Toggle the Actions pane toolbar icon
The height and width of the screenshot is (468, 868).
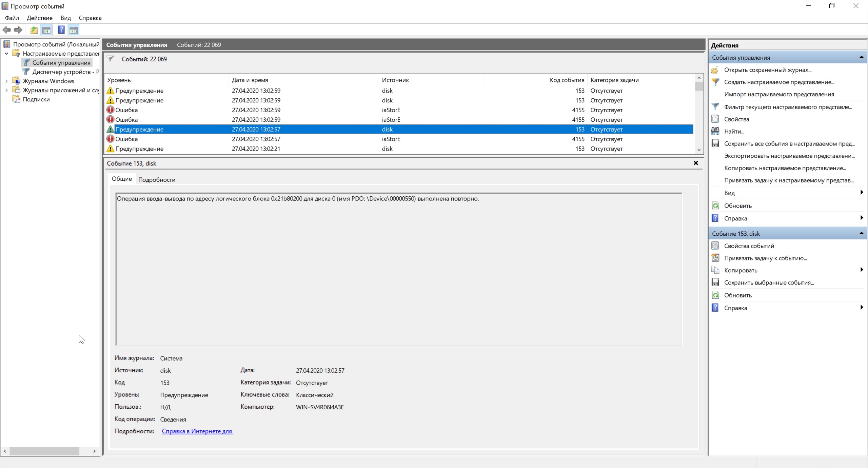(74, 30)
